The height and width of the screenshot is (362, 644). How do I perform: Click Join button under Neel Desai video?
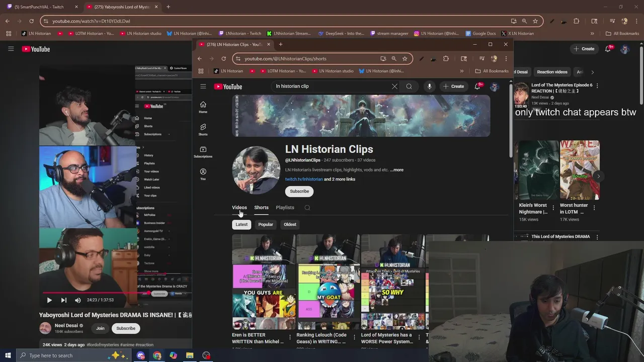101,328
